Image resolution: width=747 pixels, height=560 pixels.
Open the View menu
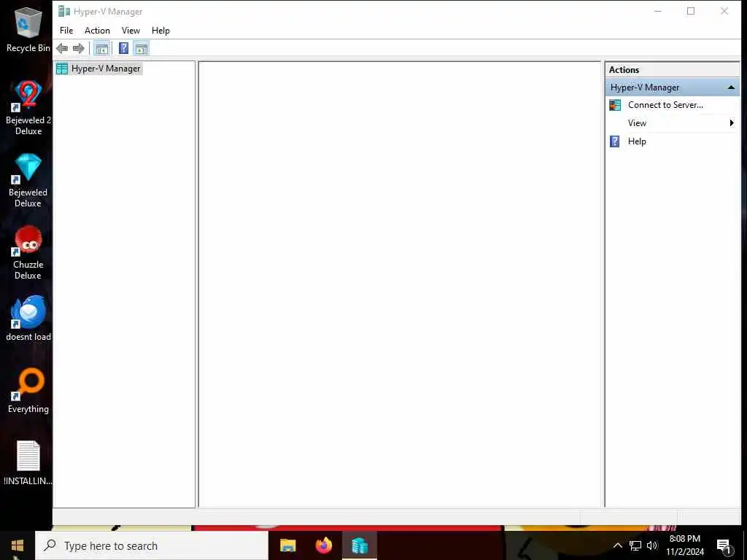coord(131,31)
